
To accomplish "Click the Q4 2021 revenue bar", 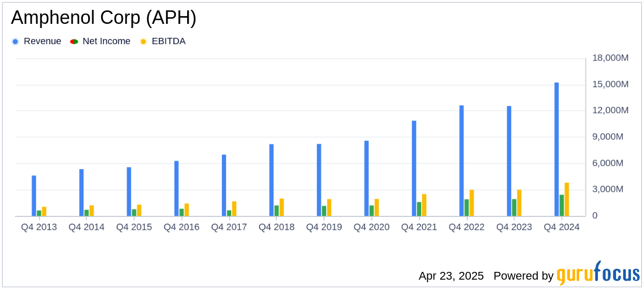I will click(414, 169).
